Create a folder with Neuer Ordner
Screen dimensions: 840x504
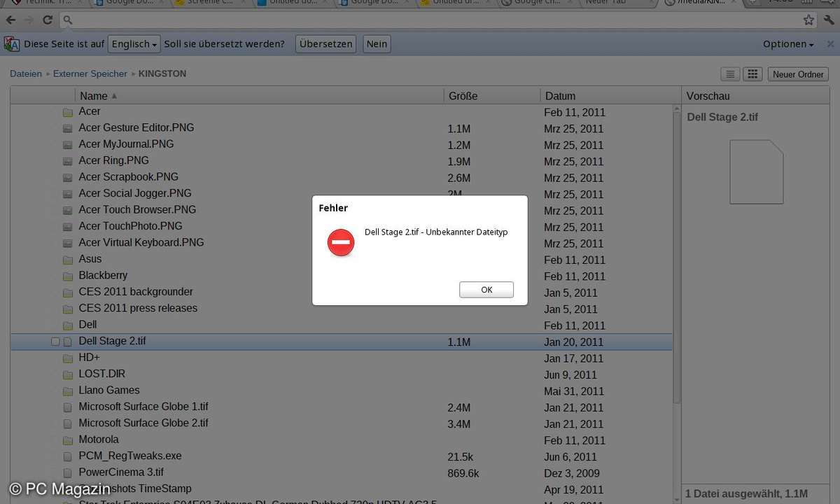[x=799, y=74]
